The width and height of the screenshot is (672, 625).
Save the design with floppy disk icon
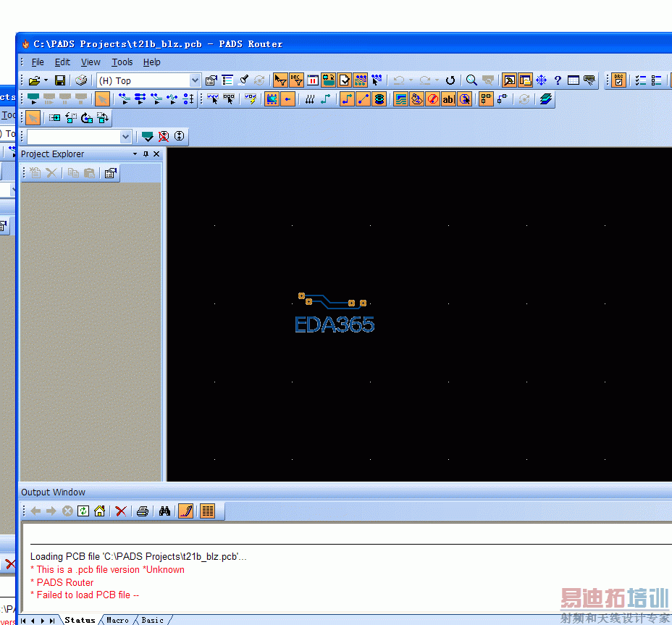60,80
